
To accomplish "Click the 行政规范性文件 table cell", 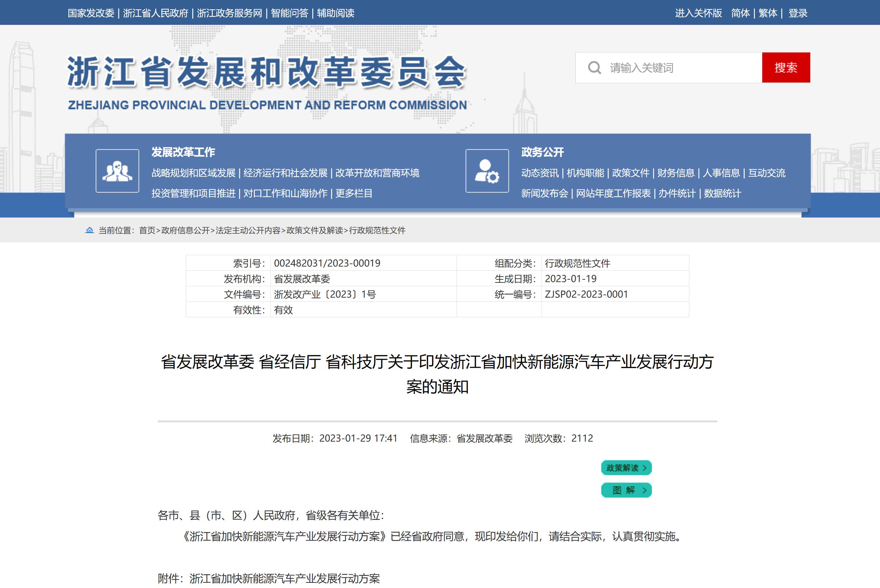I will click(577, 263).
